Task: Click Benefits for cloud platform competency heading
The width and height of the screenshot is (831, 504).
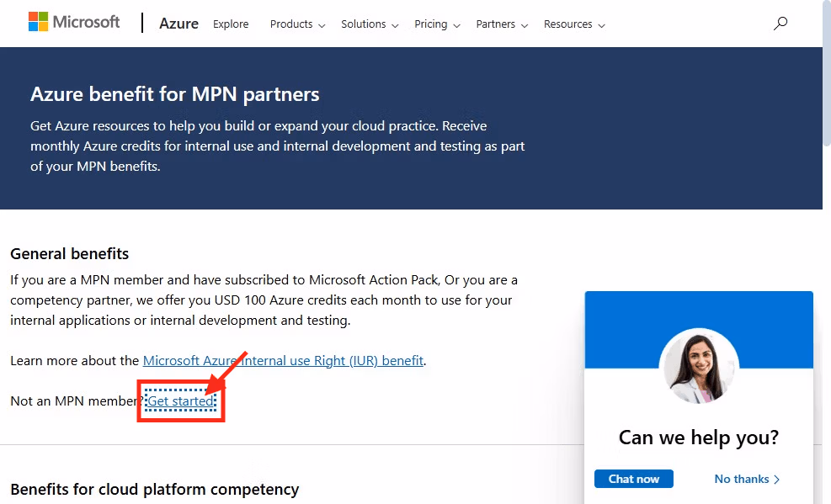Action: coord(155,489)
